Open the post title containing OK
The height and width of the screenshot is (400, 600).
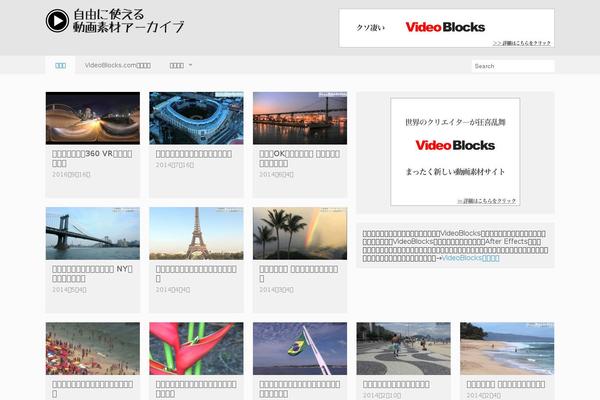click(299, 158)
